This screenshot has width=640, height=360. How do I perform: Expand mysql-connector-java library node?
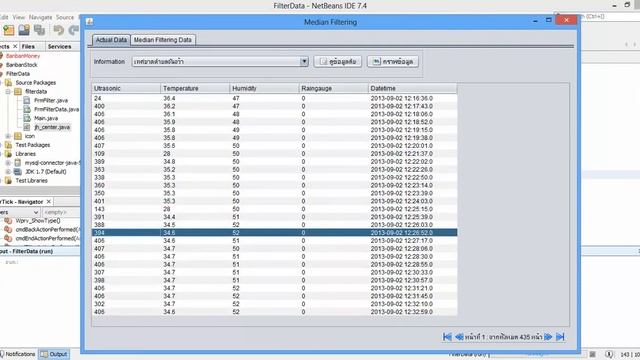coord(8,162)
